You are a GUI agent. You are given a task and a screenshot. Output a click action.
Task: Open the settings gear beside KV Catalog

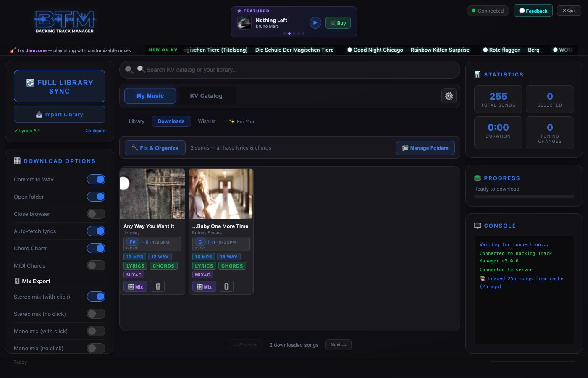point(449,96)
